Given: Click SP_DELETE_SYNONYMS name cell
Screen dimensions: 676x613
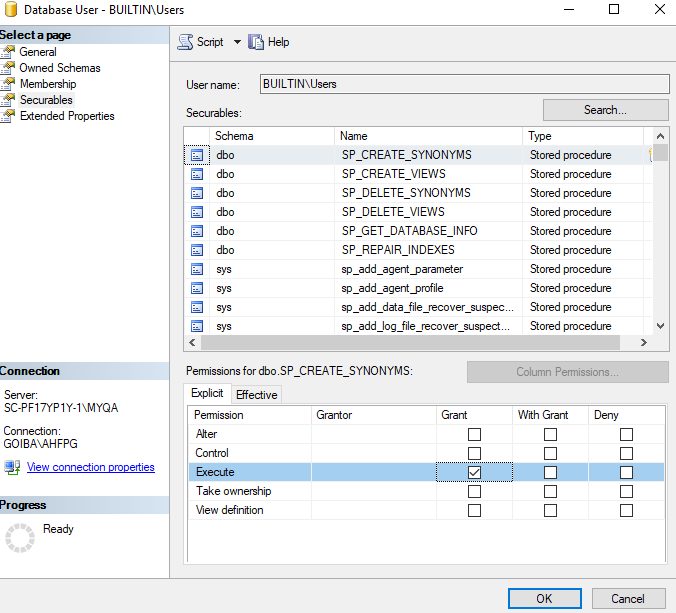Looking at the screenshot, I should click(429, 193).
